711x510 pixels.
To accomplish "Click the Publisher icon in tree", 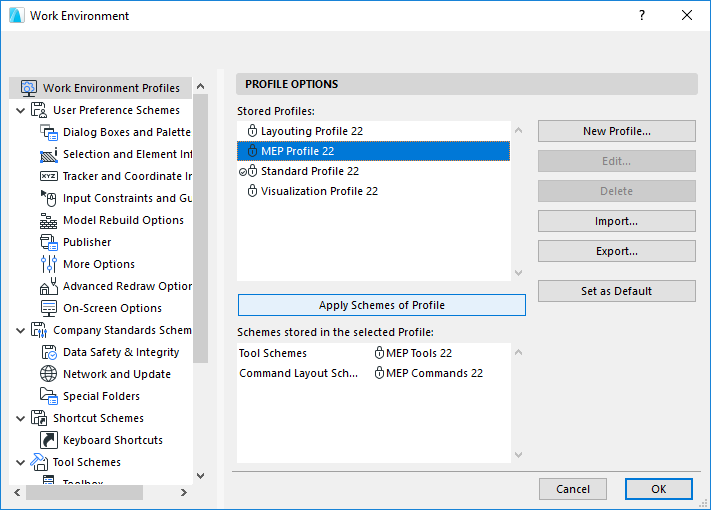I will click(49, 242).
